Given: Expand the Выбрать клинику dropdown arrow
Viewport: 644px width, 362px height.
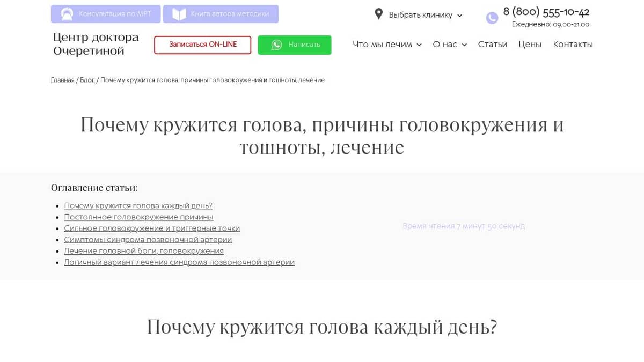Looking at the screenshot, I should pyautogui.click(x=460, y=16).
